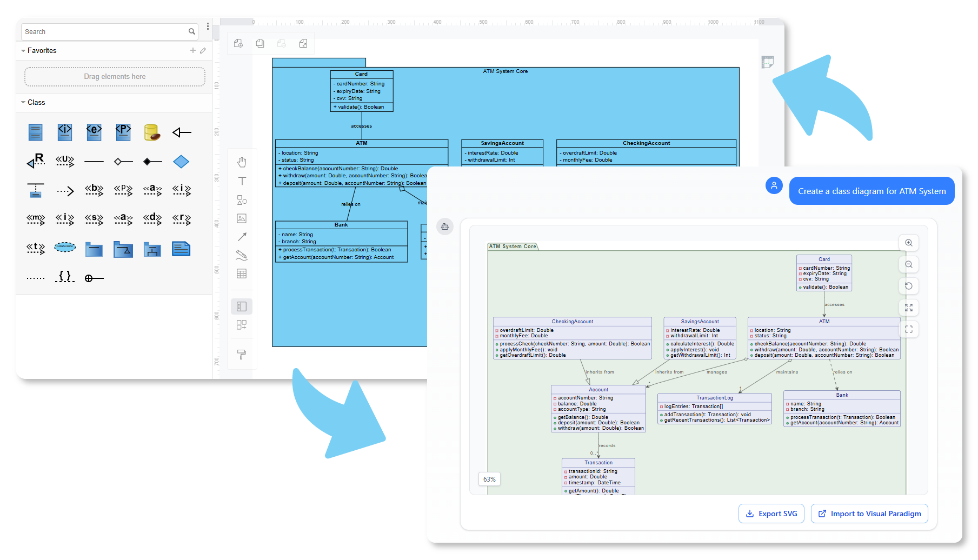The width and height of the screenshot is (978, 560).
Task: Open the basic shapes tool
Action: [x=242, y=199]
